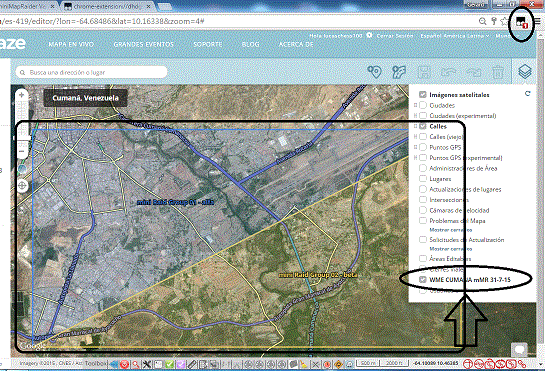Refresh layers with the reload icon
The width and height of the screenshot is (545, 371).
[x=528, y=94]
